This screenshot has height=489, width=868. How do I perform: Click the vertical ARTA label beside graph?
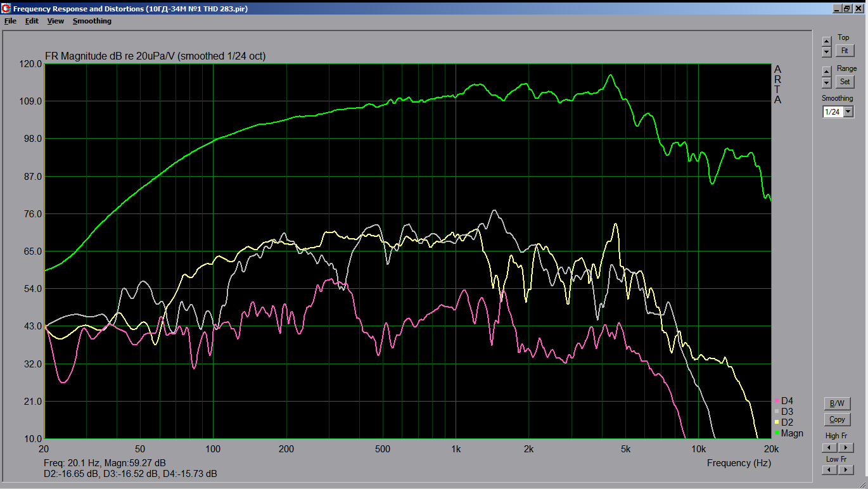point(777,84)
